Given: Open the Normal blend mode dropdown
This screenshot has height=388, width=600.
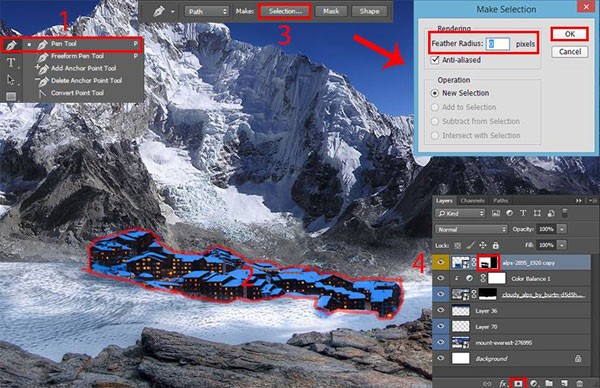Looking at the screenshot, I should click(471, 229).
